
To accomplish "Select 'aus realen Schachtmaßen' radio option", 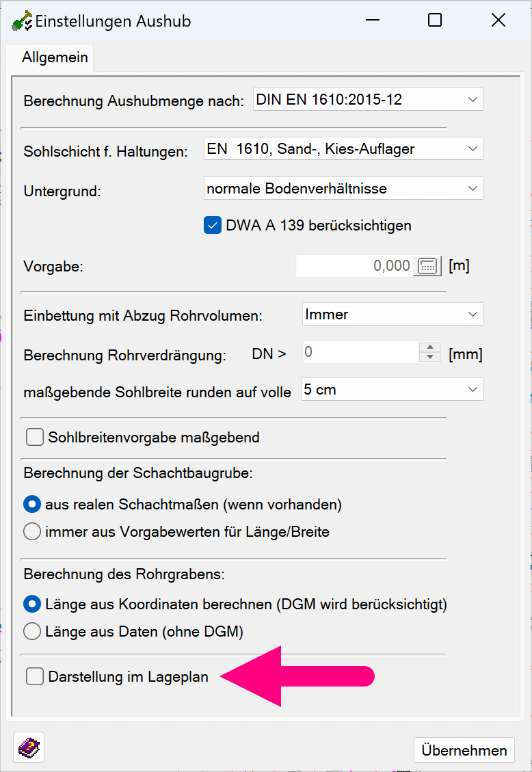I will [x=32, y=505].
